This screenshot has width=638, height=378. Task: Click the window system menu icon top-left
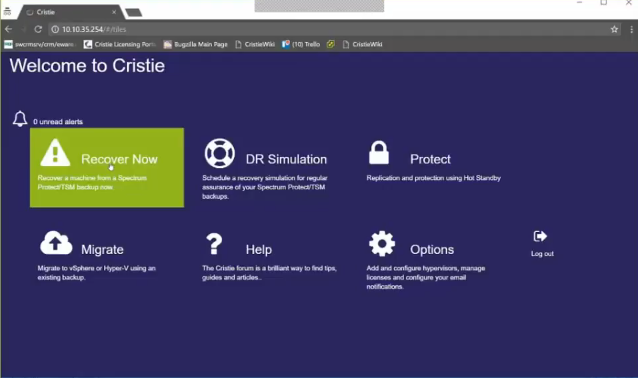7,11
